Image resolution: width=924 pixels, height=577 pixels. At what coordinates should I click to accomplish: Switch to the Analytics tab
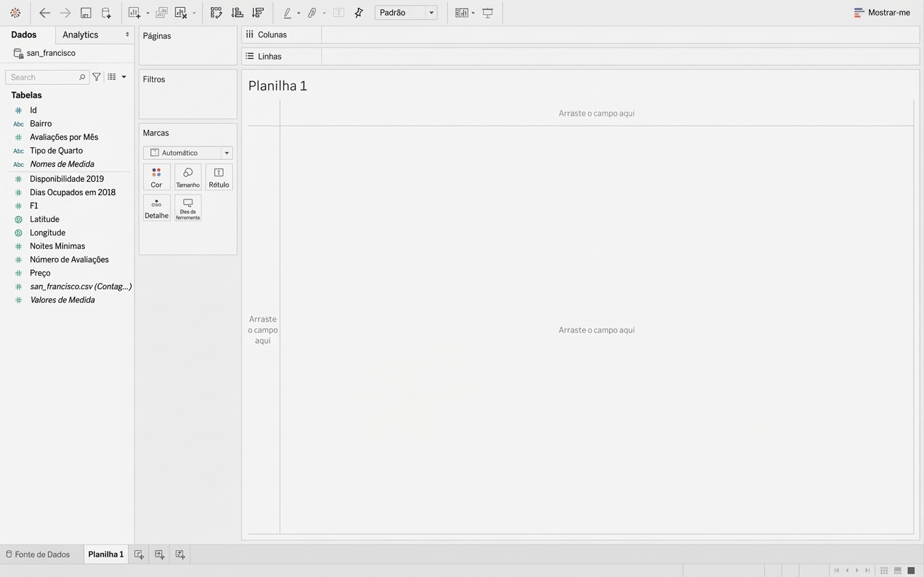pos(81,35)
